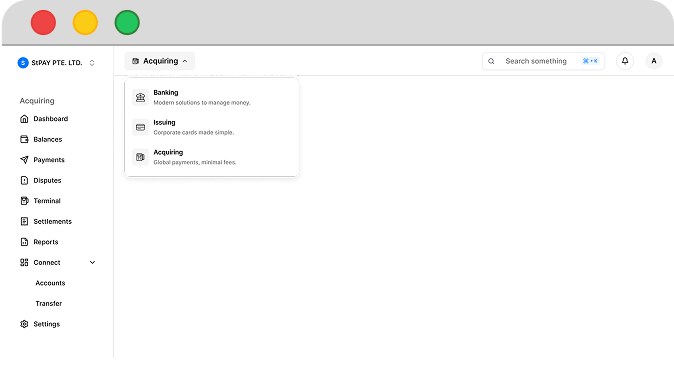Click the Payments paper-plane icon
This screenshot has height=372, width=674.
click(x=25, y=160)
